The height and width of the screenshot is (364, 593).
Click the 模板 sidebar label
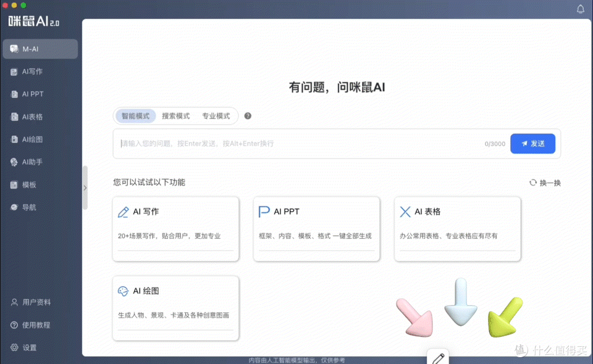click(29, 184)
